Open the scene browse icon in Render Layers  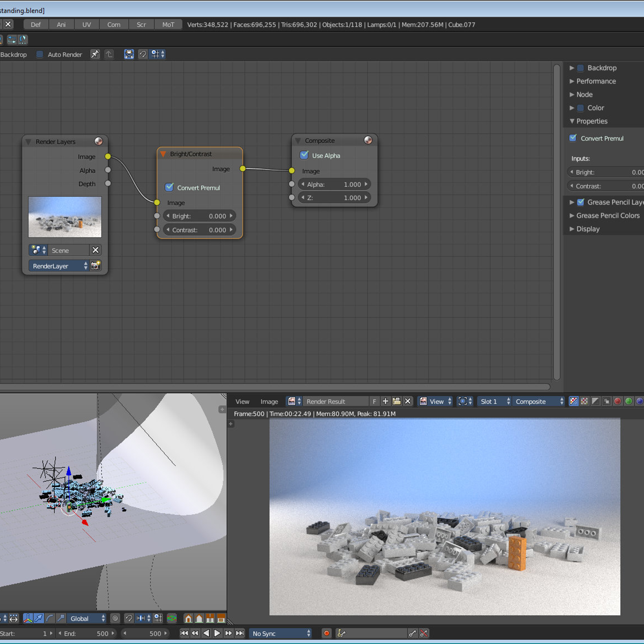[39, 250]
